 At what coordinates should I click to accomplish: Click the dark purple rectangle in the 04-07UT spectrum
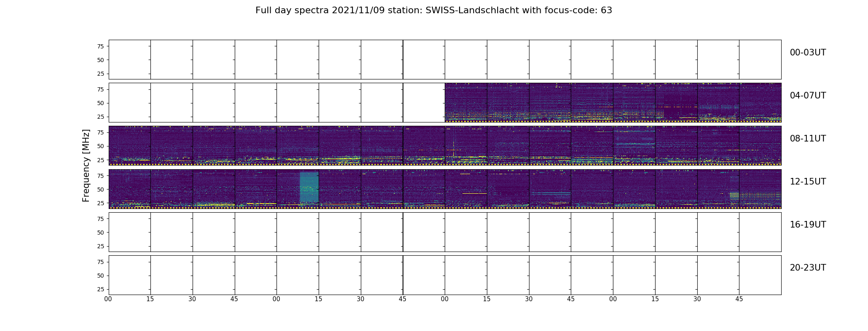tap(681, 106)
